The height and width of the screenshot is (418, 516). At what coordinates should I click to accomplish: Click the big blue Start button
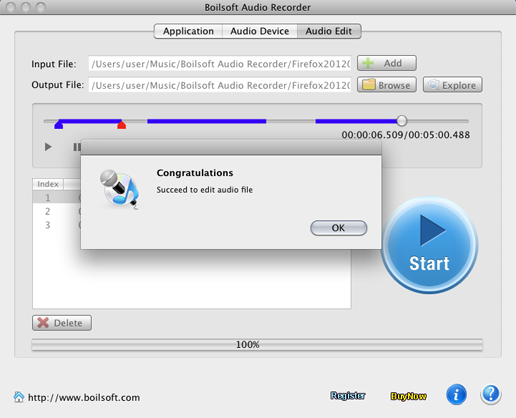click(x=429, y=245)
